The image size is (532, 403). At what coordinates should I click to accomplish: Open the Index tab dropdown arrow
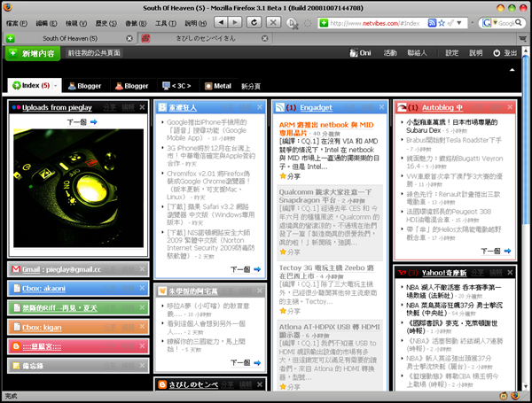(56, 86)
